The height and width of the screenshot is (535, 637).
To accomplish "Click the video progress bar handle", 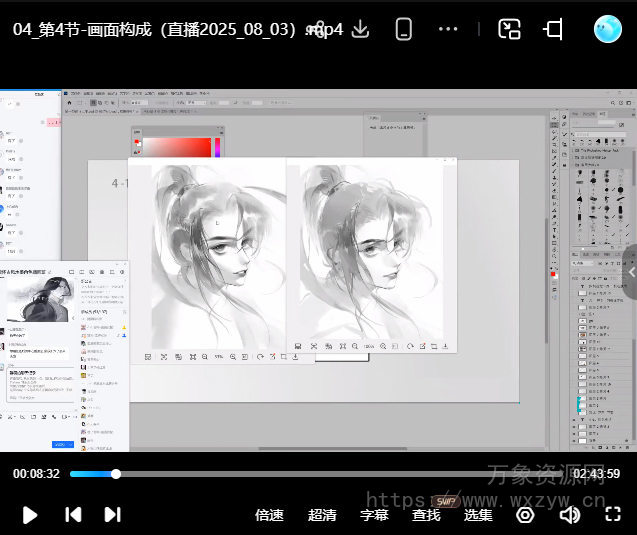I will [x=116, y=474].
